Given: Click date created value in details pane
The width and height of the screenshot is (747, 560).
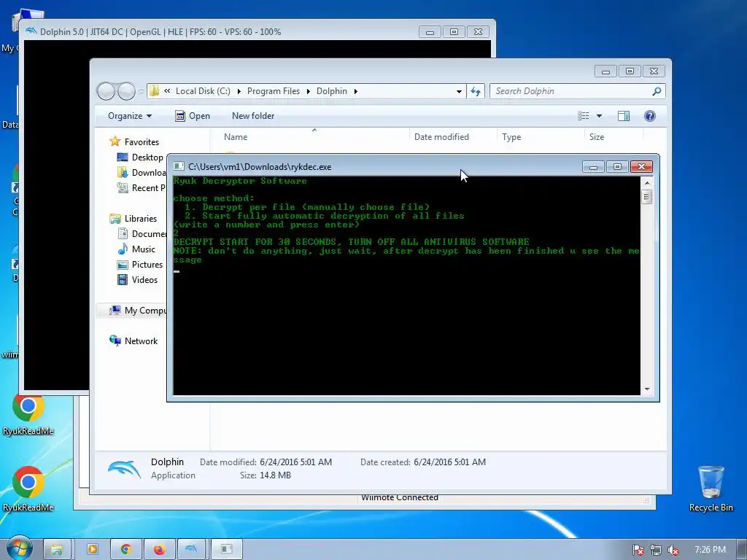Looking at the screenshot, I should [449, 462].
